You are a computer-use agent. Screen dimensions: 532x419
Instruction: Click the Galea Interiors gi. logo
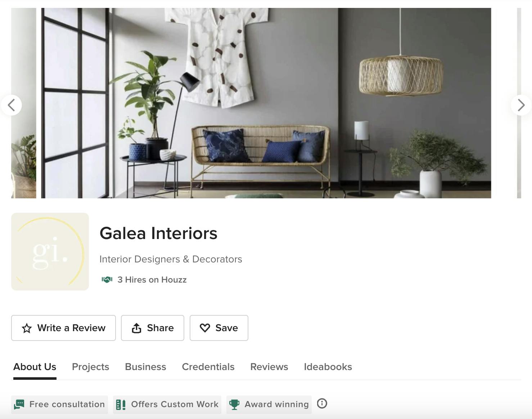(50, 252)
